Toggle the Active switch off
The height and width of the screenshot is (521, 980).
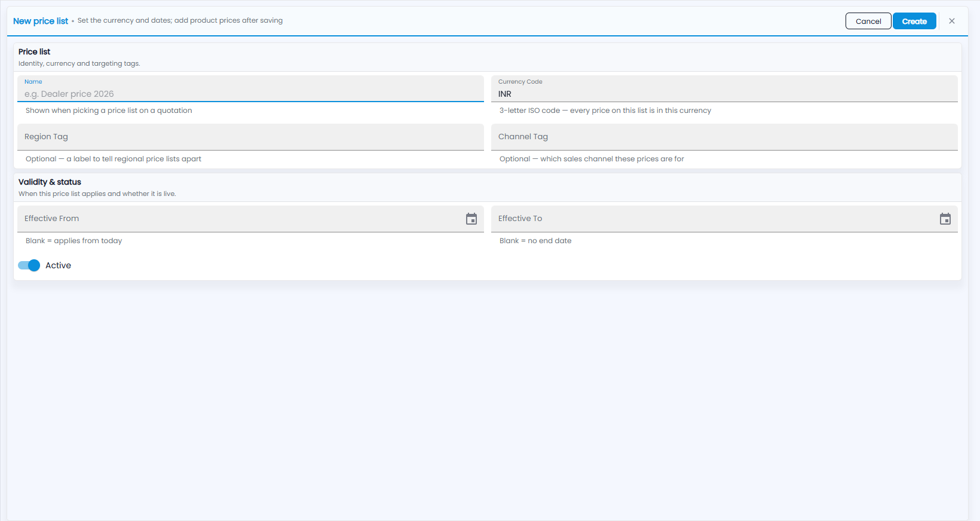tap(29, 265)
